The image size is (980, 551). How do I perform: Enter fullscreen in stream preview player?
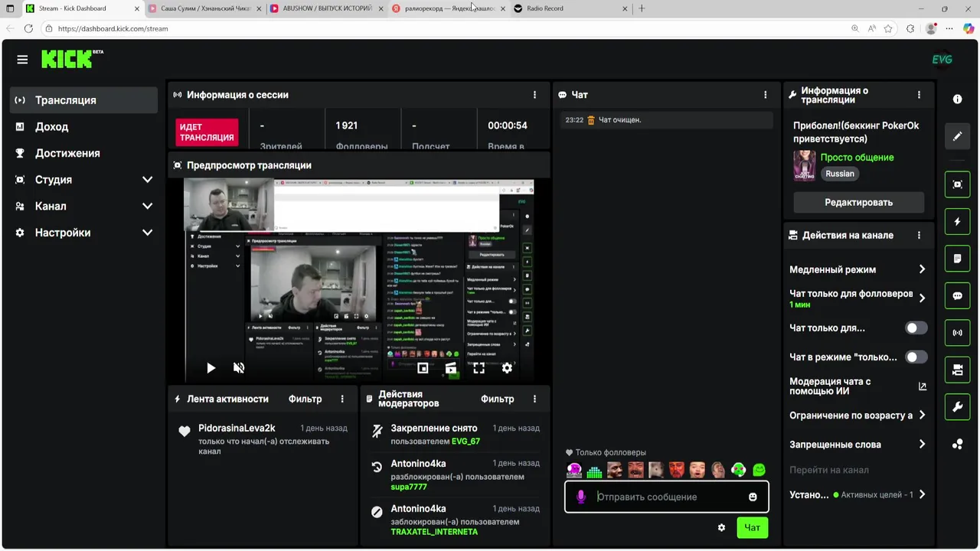coord(479,368)
